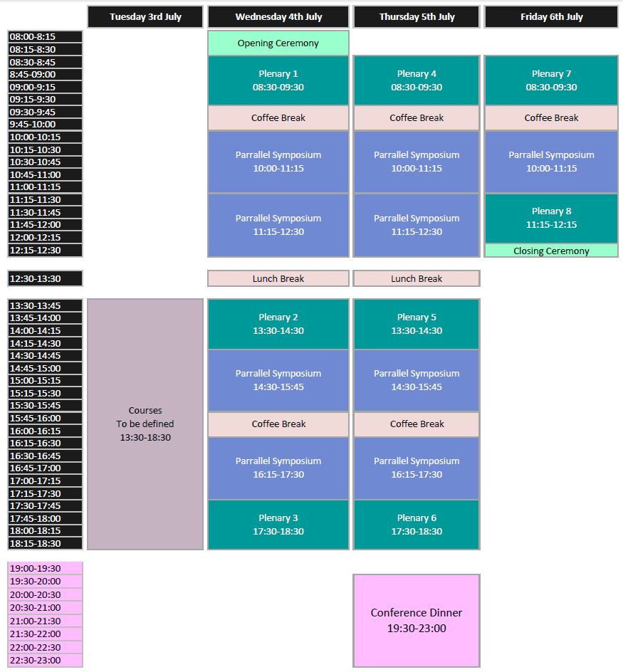Select the 16:15-16:30 time slot
623x672 pixels.
45,443
